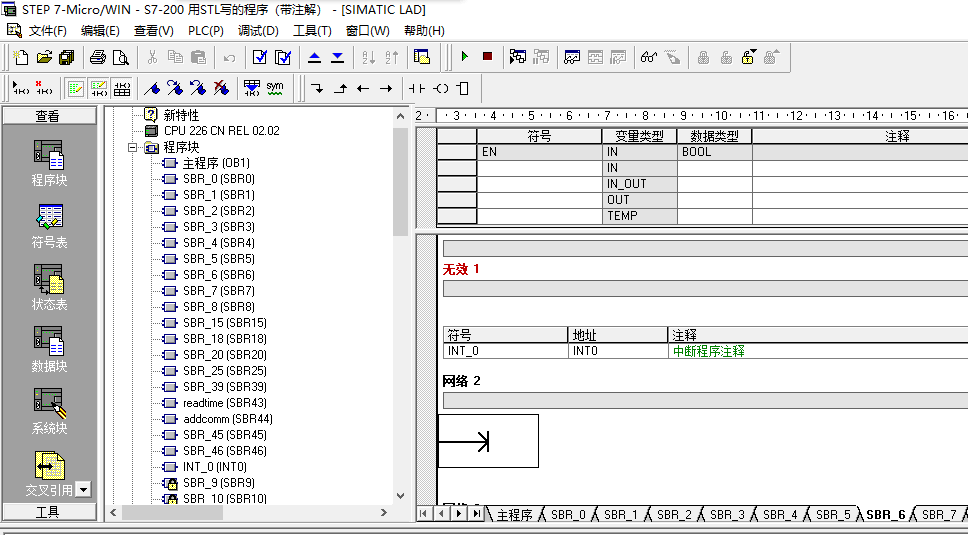968x535 pixels.
Task: Select 主程序 (OB1) in the tree
Action: click(215, 163)
